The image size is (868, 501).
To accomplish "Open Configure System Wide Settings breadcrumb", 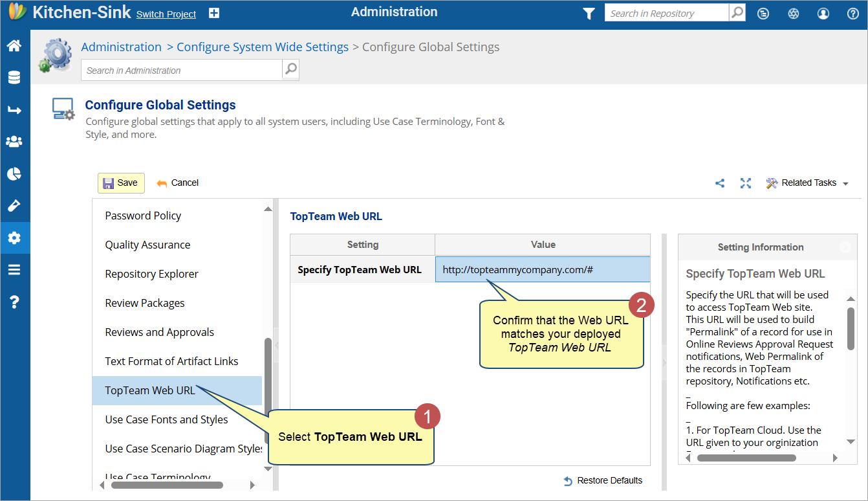I will click(263, 47).
